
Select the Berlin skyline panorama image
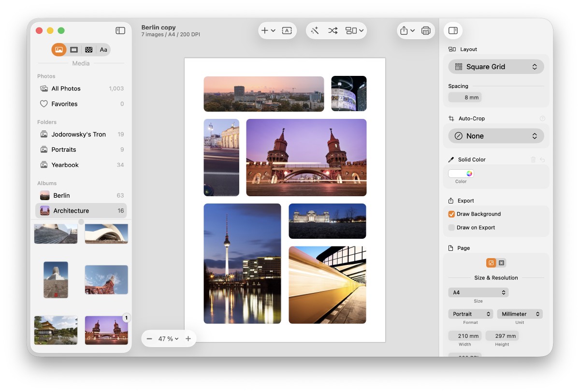click(x=264, y=94)
